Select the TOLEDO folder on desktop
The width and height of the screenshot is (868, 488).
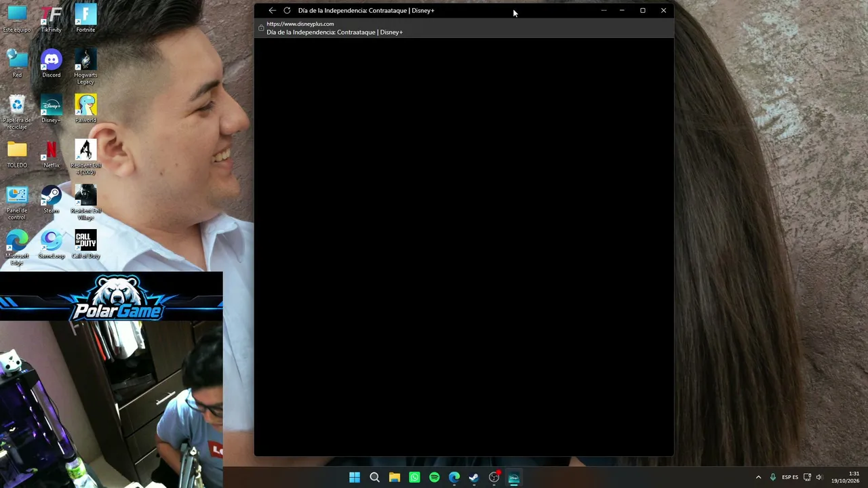[17, 155]
